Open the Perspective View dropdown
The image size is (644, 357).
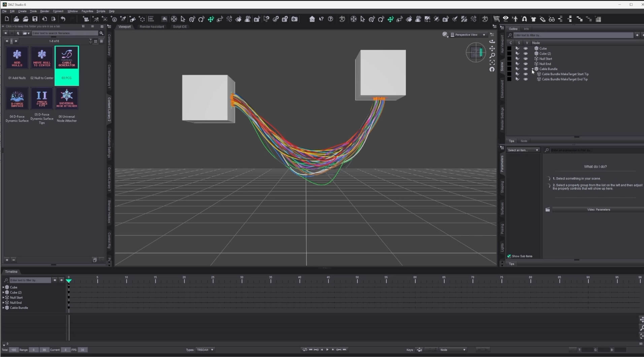pos(468,35)
